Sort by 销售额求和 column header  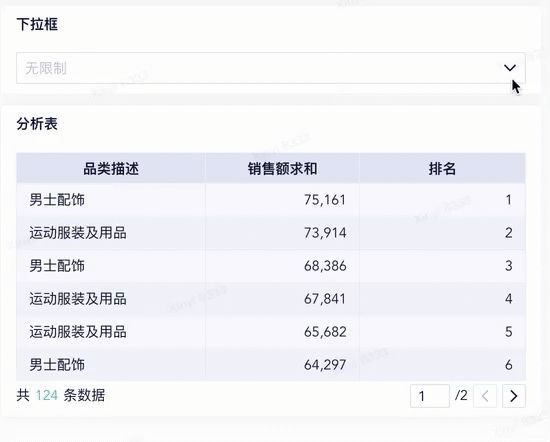pos(282,168)
